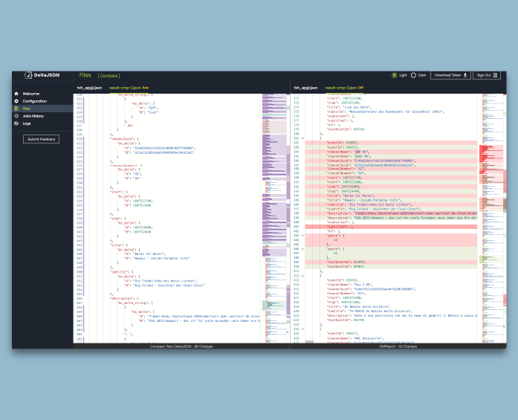Click the DeltaJSON logo icon
518x420 pixels.
(x=28, y=75)
